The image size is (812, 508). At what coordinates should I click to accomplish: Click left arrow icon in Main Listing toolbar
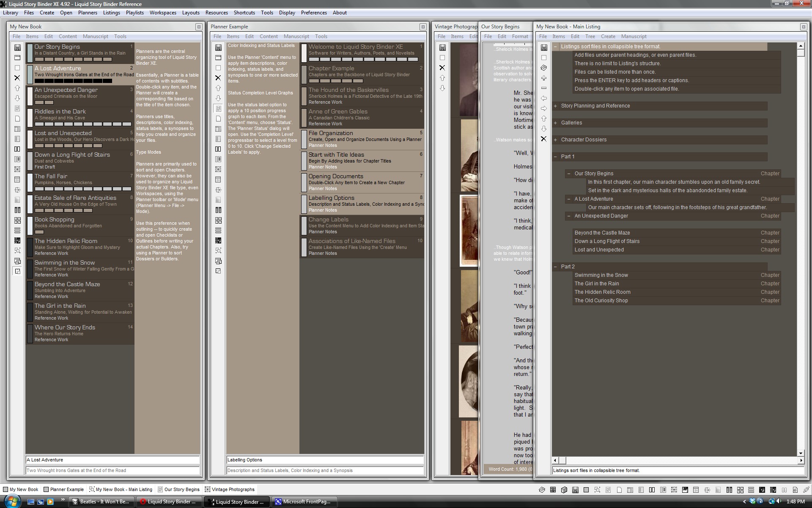coord(544,98)
